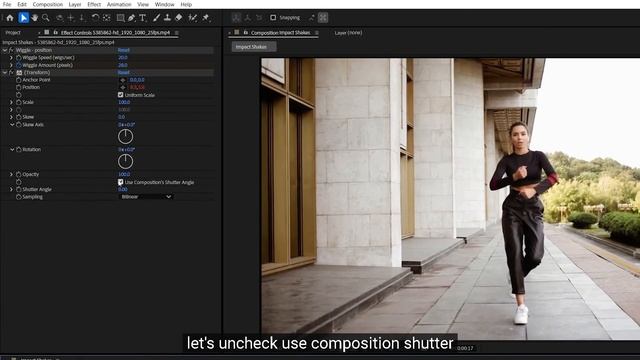This screenshot has height=360, width=640.
Task: Open the Animation menu
Action: pos(119,4)
